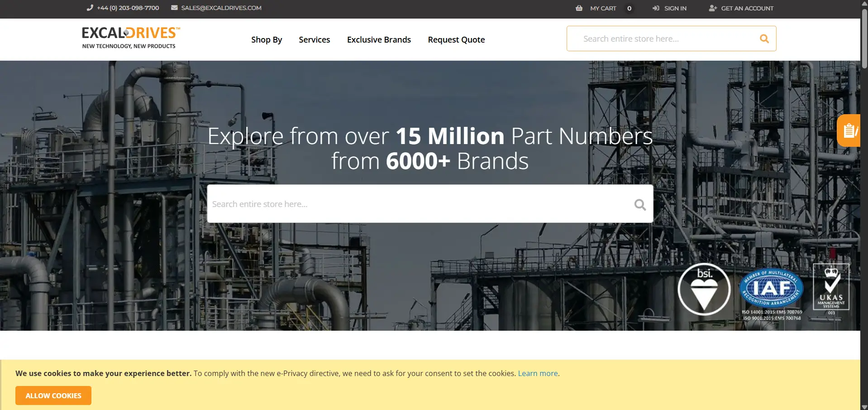Click the sign-in arrow icon
This screenshot has height=410, width=868.
pyautogui.click(x=656, y=8)
